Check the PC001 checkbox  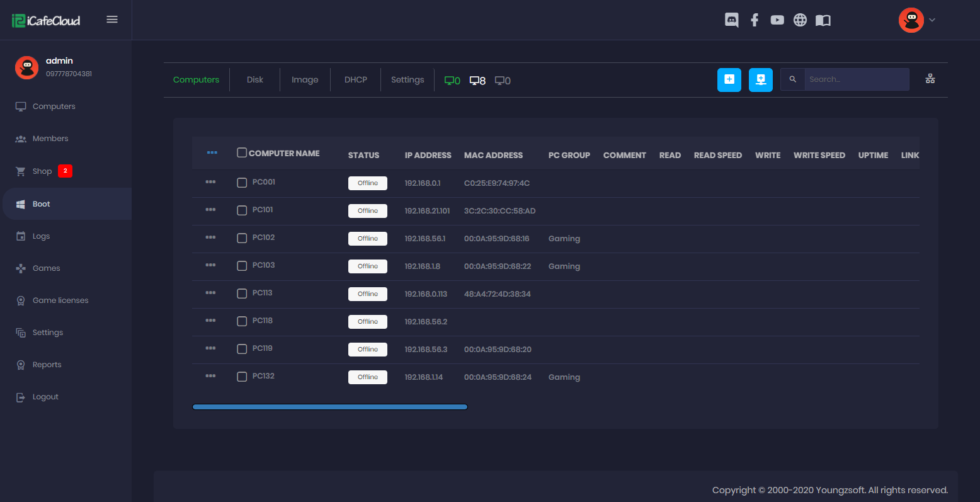[242, 183]
